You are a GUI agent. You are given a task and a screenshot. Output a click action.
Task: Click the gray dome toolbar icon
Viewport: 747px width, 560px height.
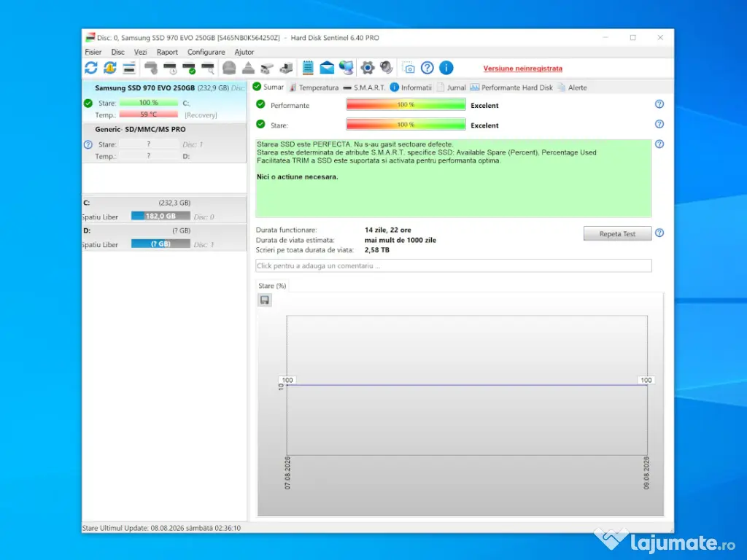coord(229,68)
